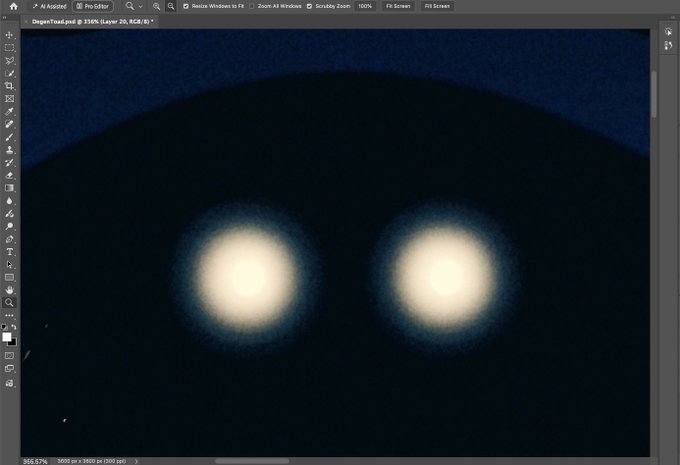Expand the right panel dock arrows
This screenshot has height=465, width=680.
pyautogui.click(x=673, y=17)
